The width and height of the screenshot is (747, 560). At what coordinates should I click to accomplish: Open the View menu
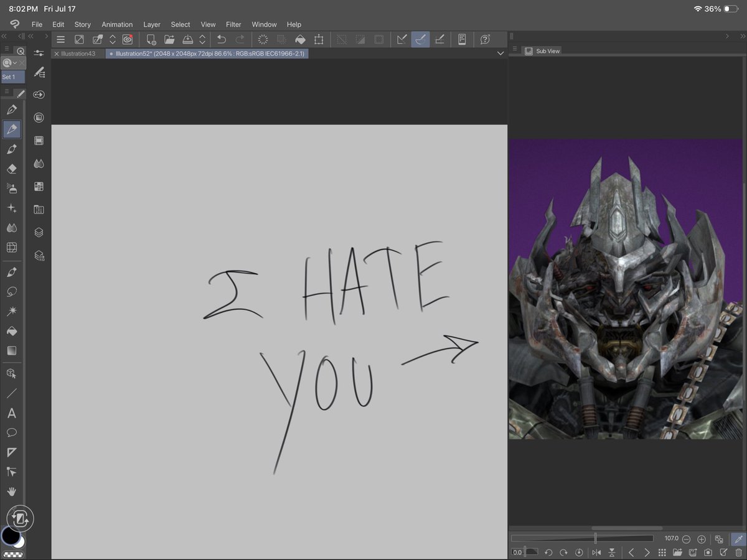pyautogui.click(x=208, y=24)
